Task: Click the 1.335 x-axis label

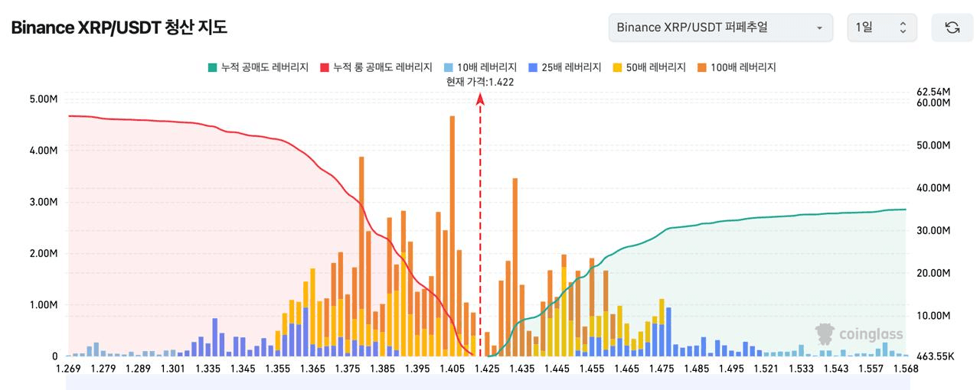Action: 207,369
